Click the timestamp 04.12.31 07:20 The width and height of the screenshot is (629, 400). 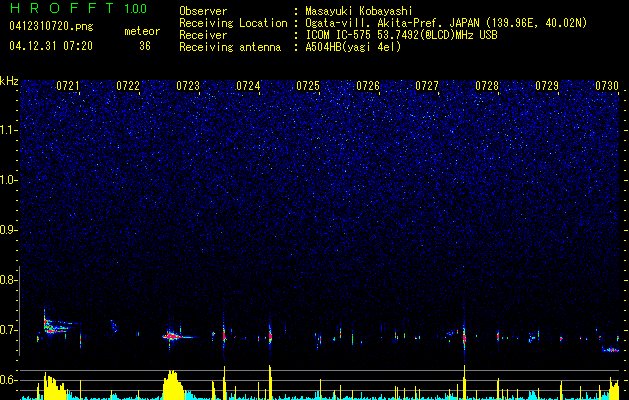[x=51, y=46]
